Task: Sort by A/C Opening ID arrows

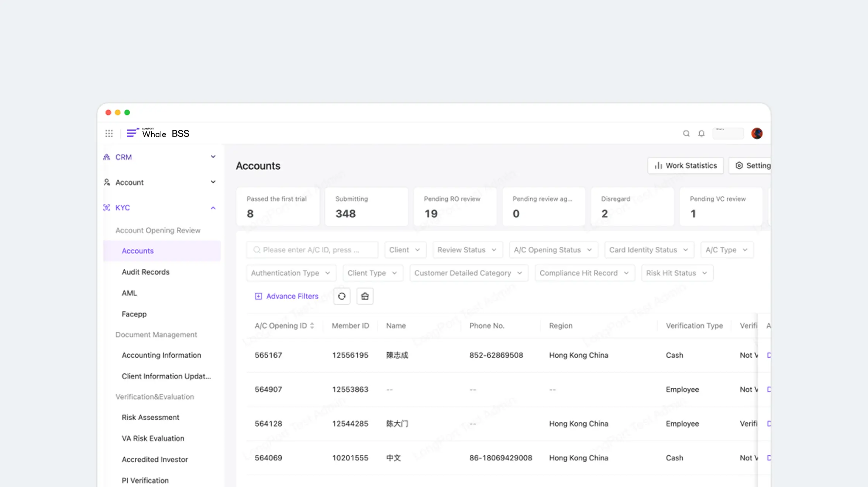Action: (312, 326)
